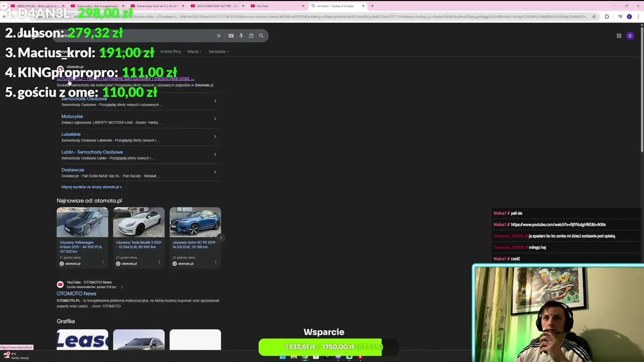Open Chrome profile avatar in toolbar

point(629,17)
